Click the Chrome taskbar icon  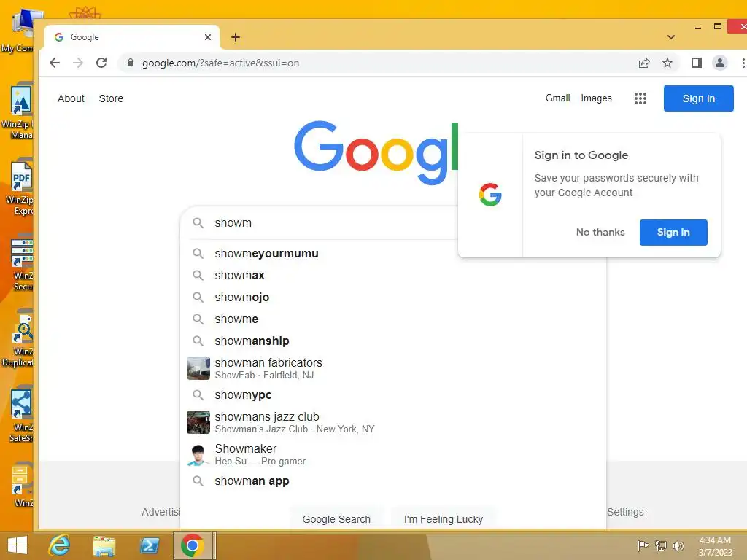pos(193,545)
